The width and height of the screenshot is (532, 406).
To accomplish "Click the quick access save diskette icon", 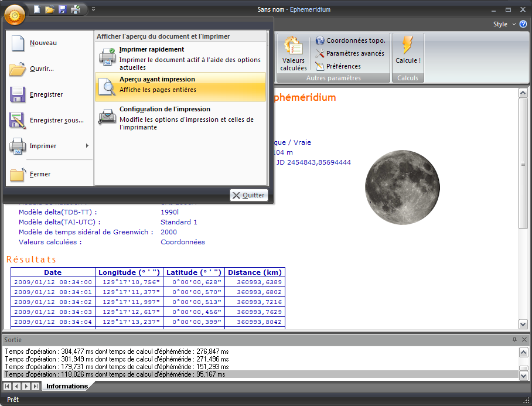I will coord(63,9).
